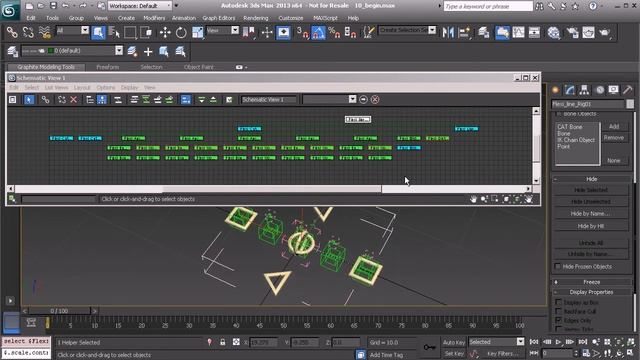Viewport: 640px width, 360px height.
Task: Open the Motion command panel tab
Action: (599, 90)
